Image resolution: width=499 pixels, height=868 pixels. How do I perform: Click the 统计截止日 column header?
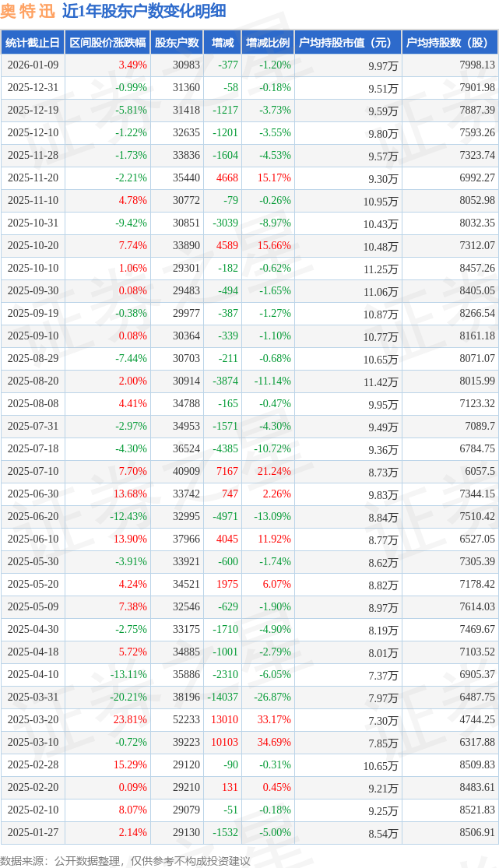33,43
